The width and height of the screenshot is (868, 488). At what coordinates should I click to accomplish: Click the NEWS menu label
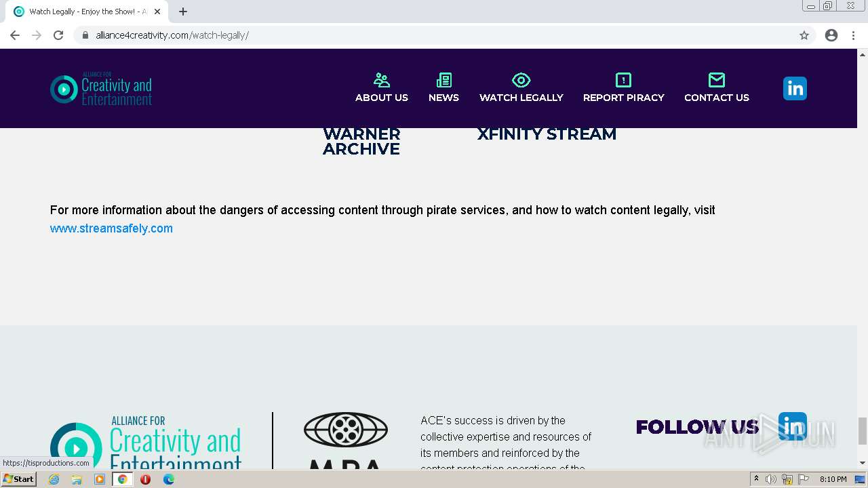click(444, 98)
